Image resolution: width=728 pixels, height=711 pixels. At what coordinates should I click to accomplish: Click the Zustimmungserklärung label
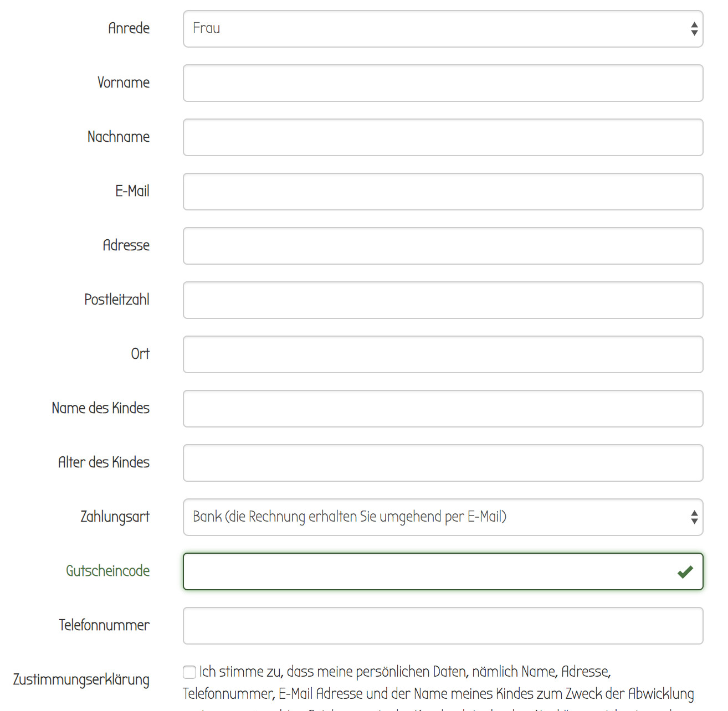[x=81, y=679]
